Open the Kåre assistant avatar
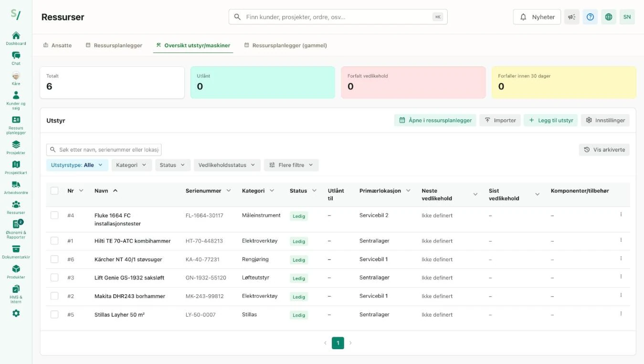Viewport: 644px width, 364px height. 16,78
